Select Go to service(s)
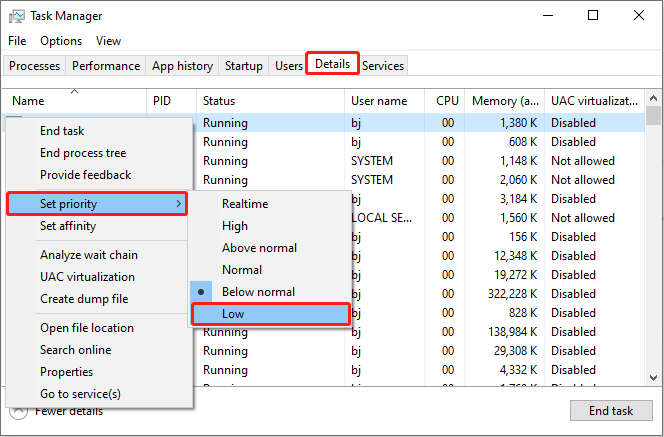Image resolution: width=664 pixels, height=437 pixels. tap(100, 394)
